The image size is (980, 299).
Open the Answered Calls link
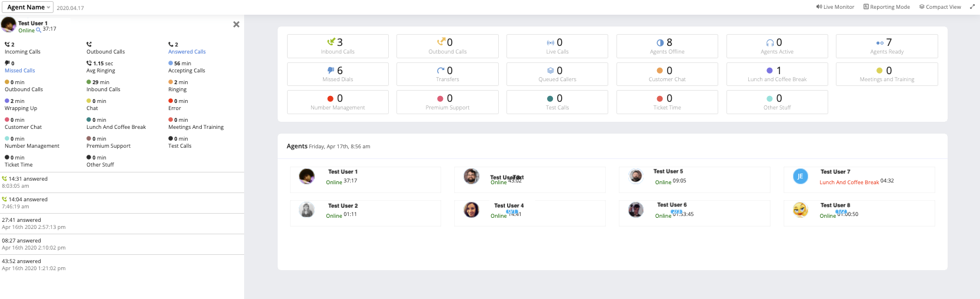[x=187, y=52]
